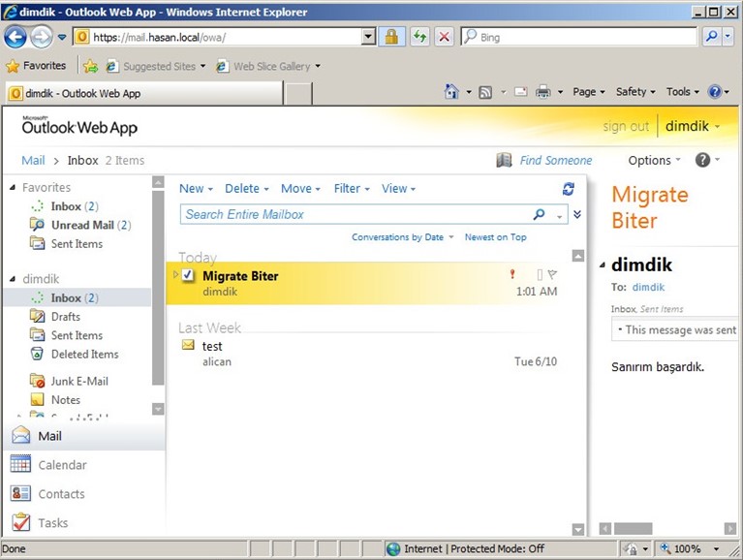Open the Move menu
The image size is (743, 560).
pyautogui.click(x=301, y=189)
